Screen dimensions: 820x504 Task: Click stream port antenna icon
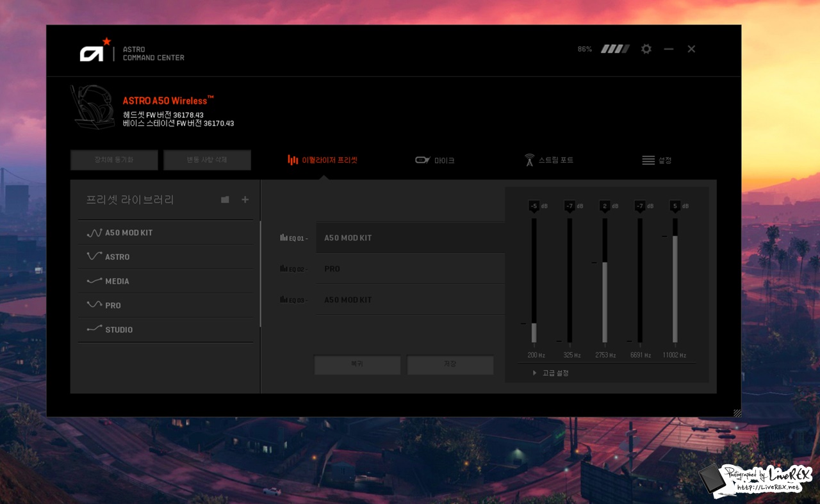(x=529, y=160)
